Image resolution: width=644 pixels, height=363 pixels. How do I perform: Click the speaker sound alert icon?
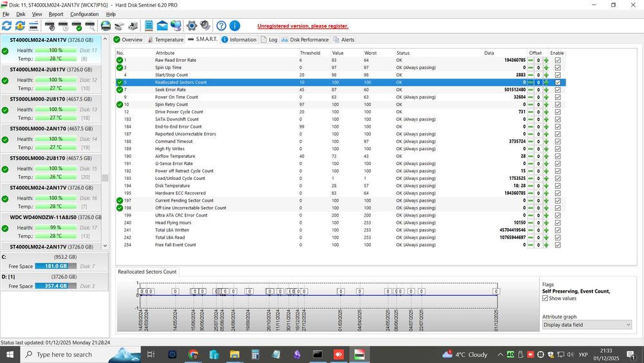[205, 26]
